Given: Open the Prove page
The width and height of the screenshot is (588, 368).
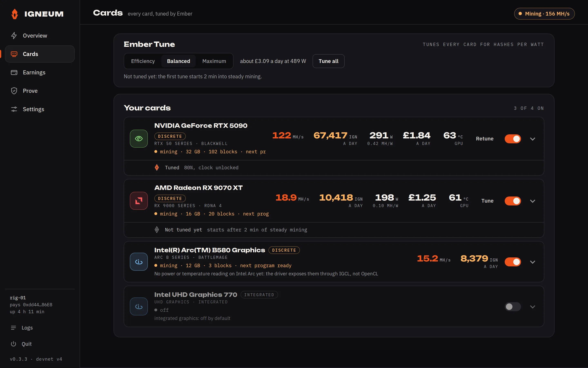Looking at the screenshot, I should (x=40, y=91).
